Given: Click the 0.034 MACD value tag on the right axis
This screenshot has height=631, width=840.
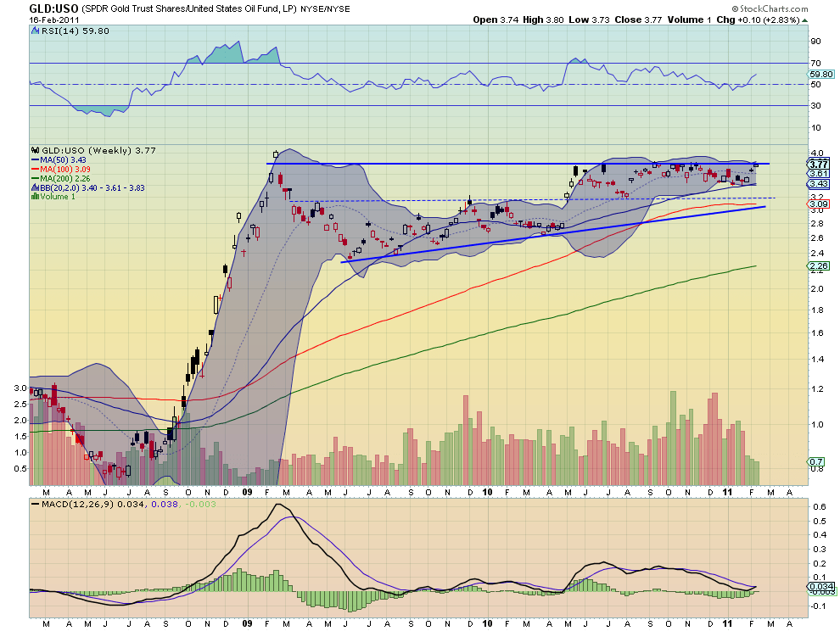Looking at the screenshot, I should coord(820,587).
